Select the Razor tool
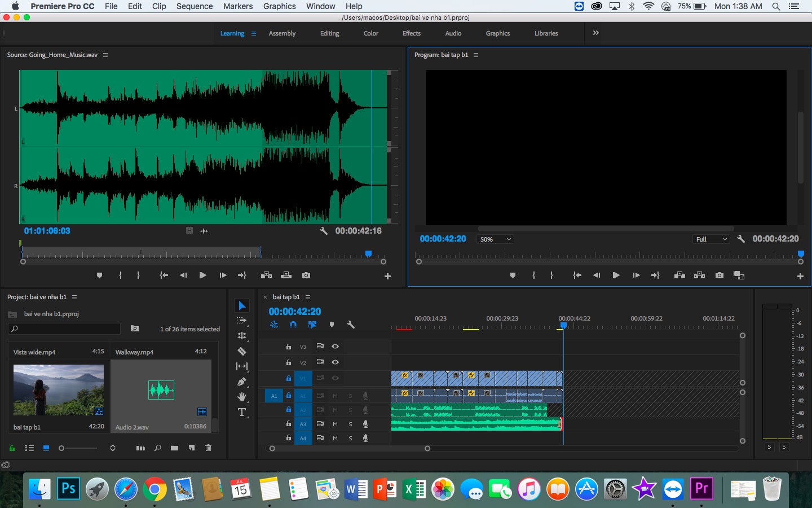Screen dimensions: 812x508 pos(242,351)
